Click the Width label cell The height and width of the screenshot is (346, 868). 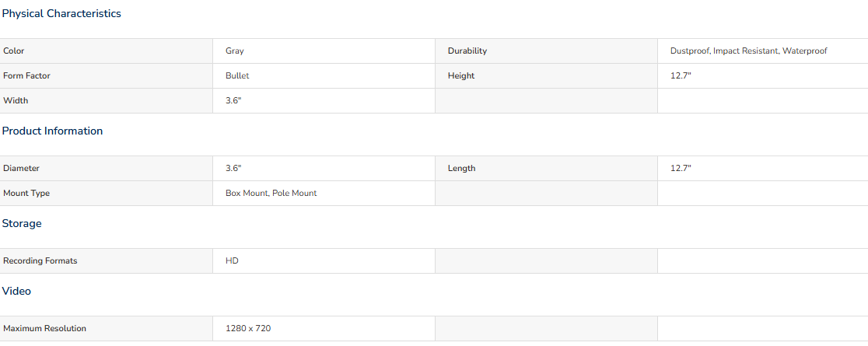(x=107, y=101)
